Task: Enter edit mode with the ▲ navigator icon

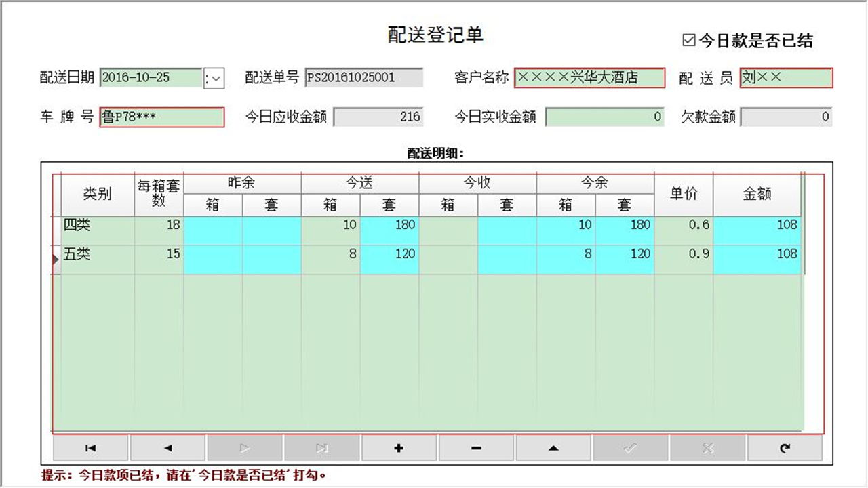Action: click(x=553, y=447)
